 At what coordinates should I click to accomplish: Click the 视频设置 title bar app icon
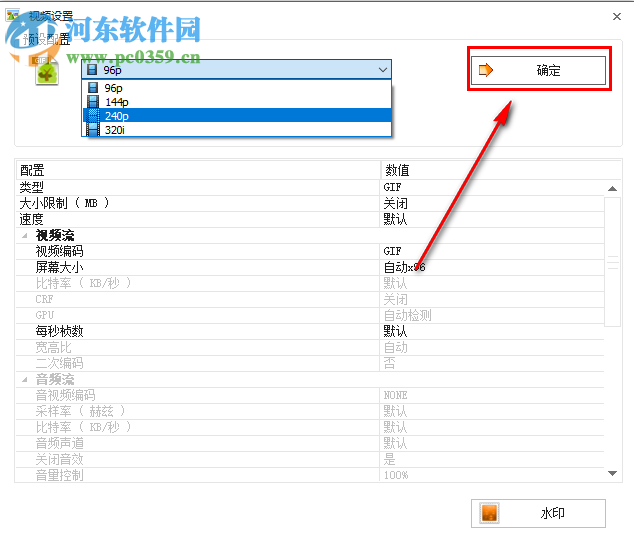click(13, 15)
